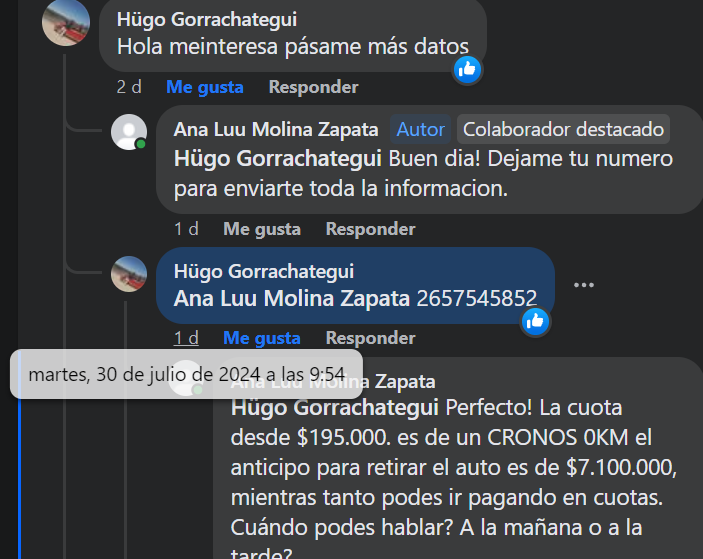Open the underlined '1 d' timestamp of Hügo's reply
Image resolution: width=703 pixels, height=559 pixels.
pyautogui.click(x=186, y=338)
